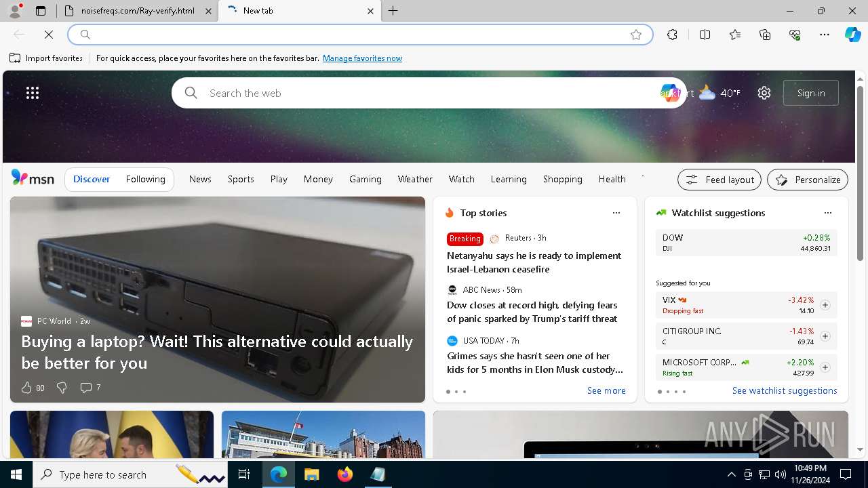Open the Grimes custody story
The height and width of the screenshot is (488, 868).
pos(535,363)
